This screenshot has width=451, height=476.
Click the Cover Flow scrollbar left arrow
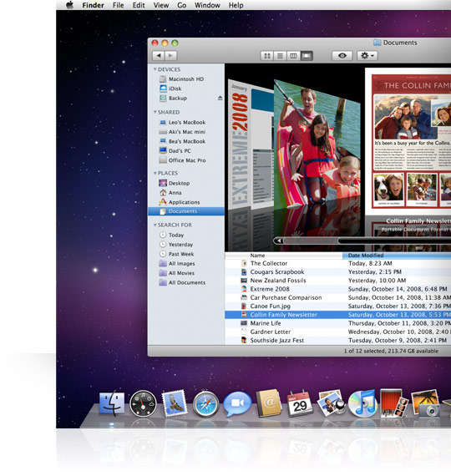279,241
